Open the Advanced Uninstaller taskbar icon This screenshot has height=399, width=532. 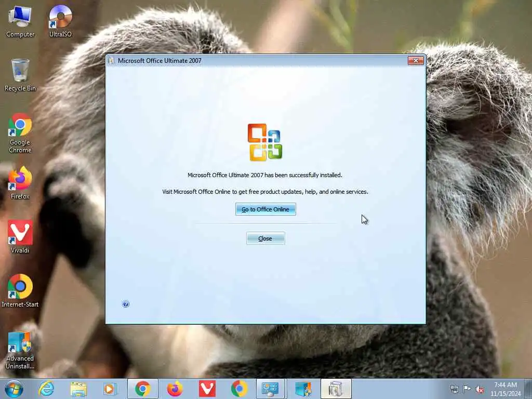point(303,389)
